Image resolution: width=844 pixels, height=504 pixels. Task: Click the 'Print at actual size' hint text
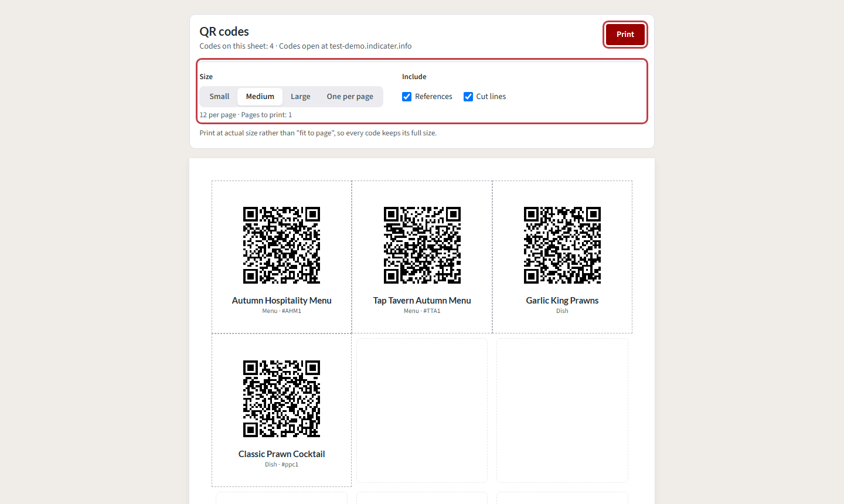pos(318,133)
